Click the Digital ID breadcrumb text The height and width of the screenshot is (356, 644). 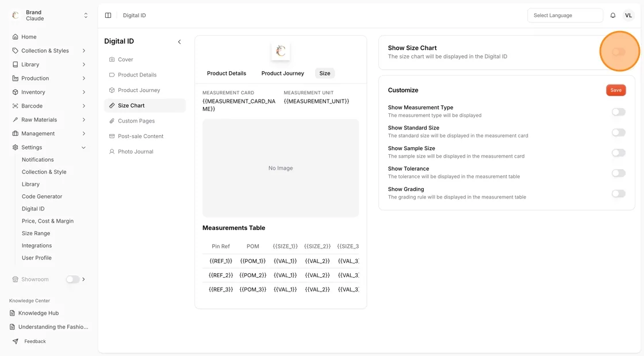coord(135,15)
